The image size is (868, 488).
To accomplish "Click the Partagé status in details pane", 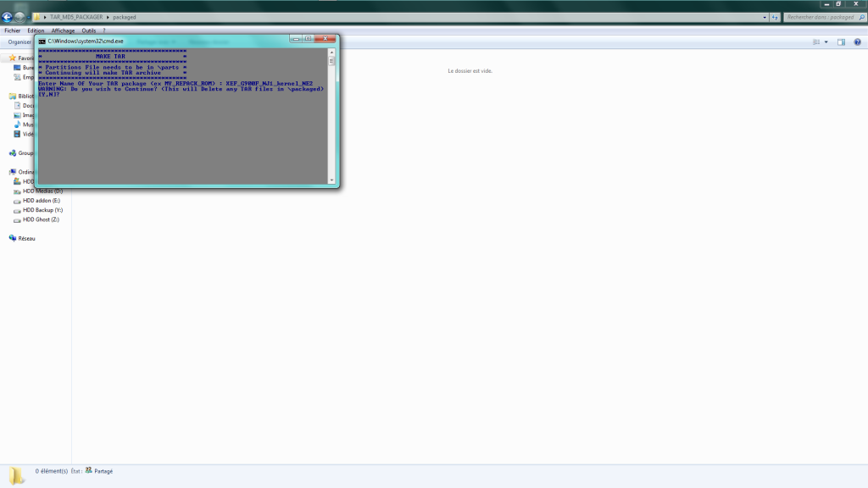I will 103,471.
